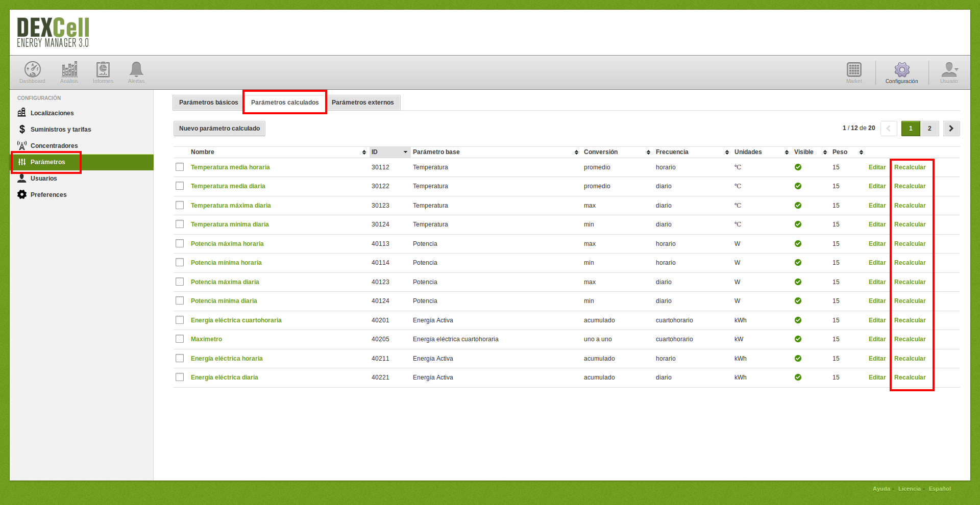Open Energía eléctrica cuartohoraria parameter link
The width and height of the screenshot is (980, 505).
point(236,320)
